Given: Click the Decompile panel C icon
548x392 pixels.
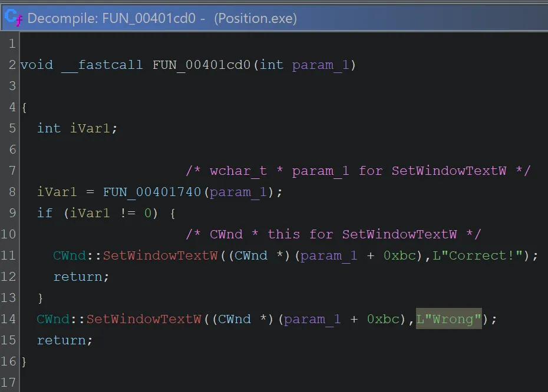Looking at the screenshot, I should (x=14, y=17).
